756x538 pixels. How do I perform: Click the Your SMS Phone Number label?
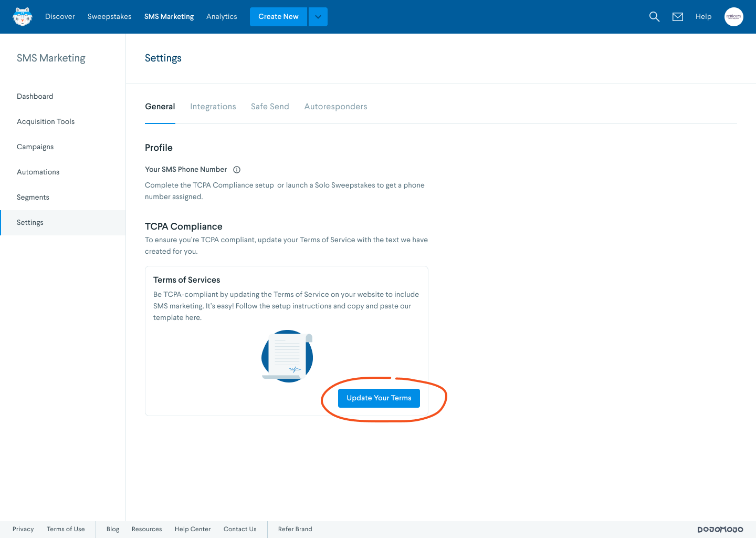coord(186,170)
